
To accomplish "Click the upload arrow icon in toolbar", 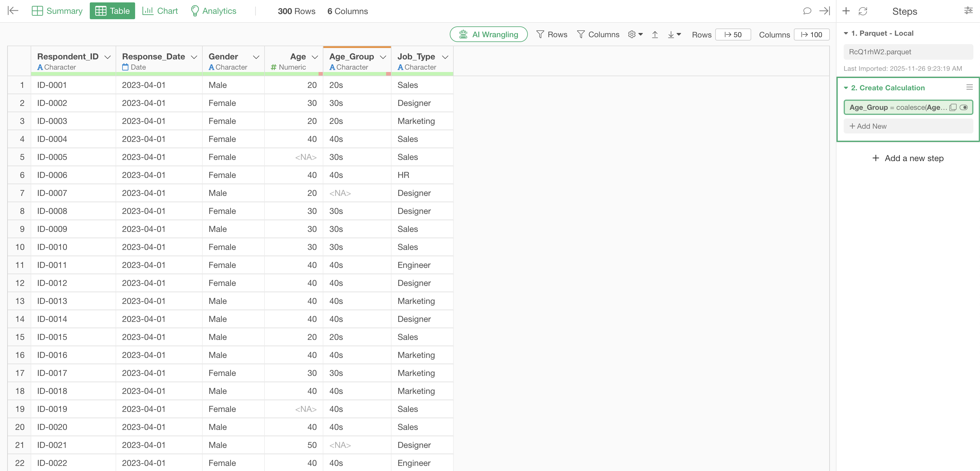I will 655,34.
